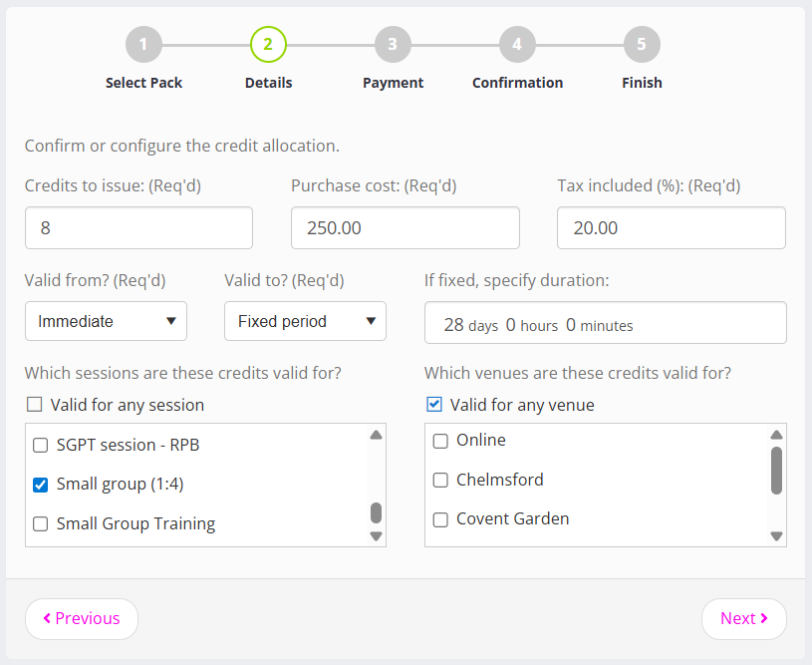812x665 pixels.
Task: Click step 3 Payment circle
Action: click(393, 44)
